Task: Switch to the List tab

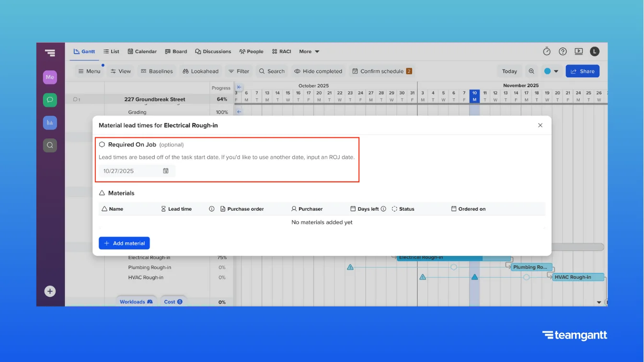Action: (112, 51)
